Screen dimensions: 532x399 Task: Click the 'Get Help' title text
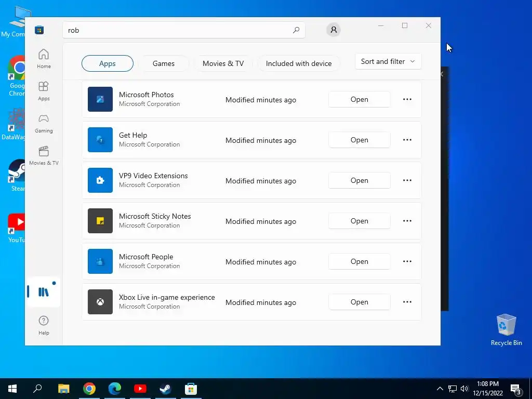[x=133, y=135]
